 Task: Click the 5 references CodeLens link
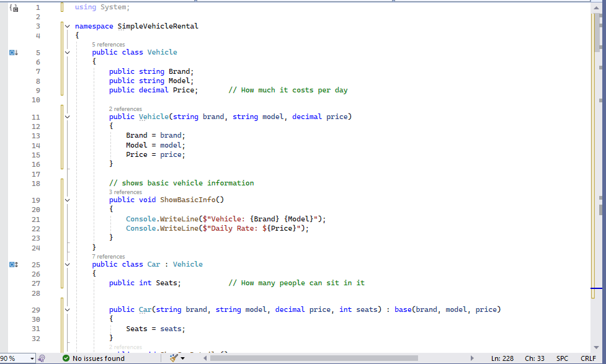coord(109,45)
